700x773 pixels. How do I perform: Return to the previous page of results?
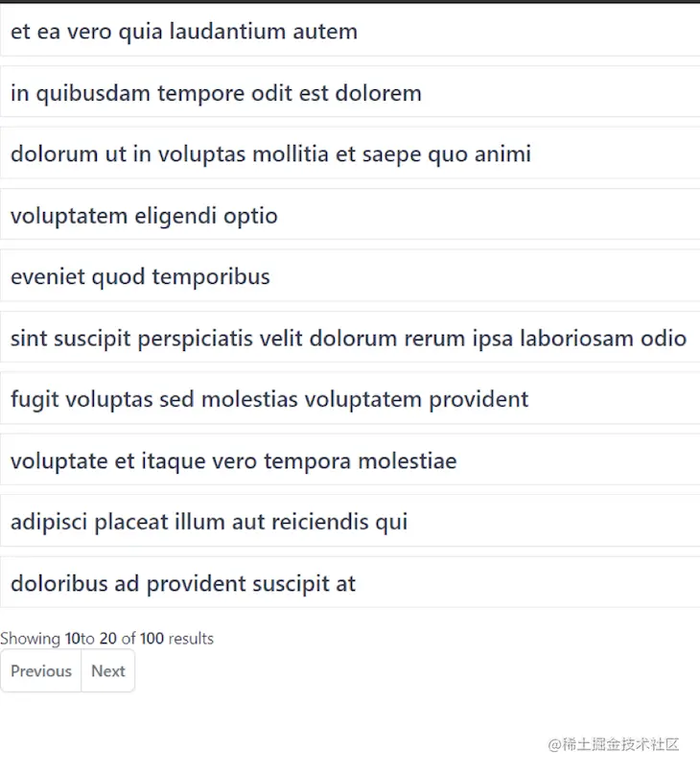(x=41, y=670)
